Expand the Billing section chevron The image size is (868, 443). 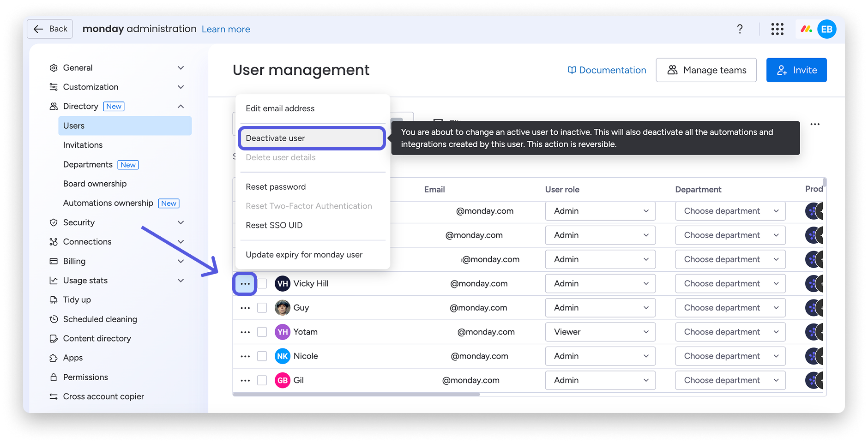[181, 261]
